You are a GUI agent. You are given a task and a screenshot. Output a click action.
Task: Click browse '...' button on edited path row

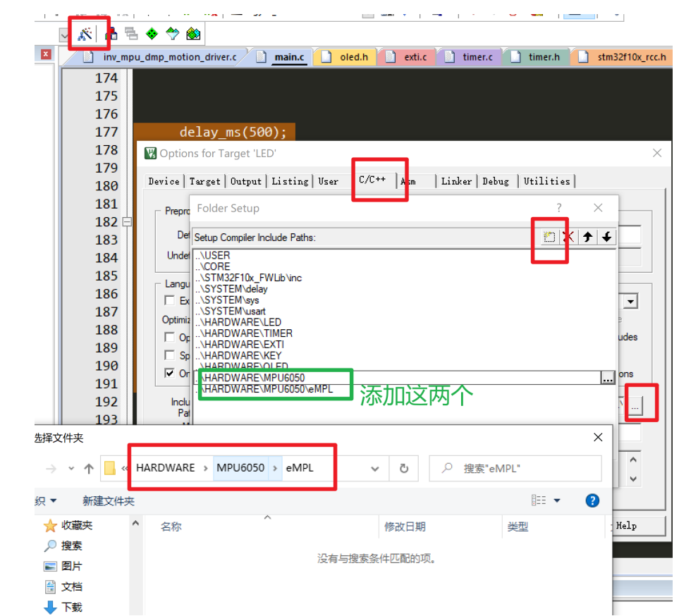608,378
